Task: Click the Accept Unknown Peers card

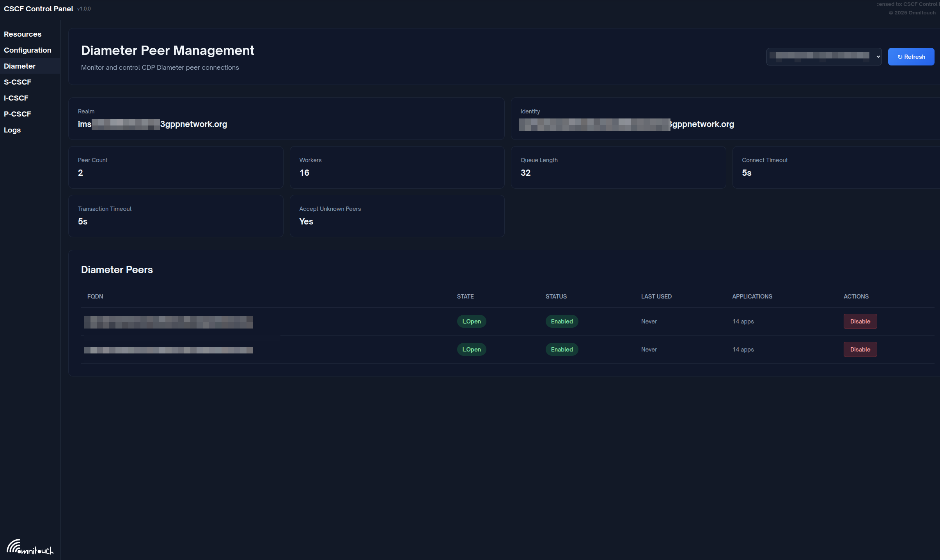Action: 397,216
